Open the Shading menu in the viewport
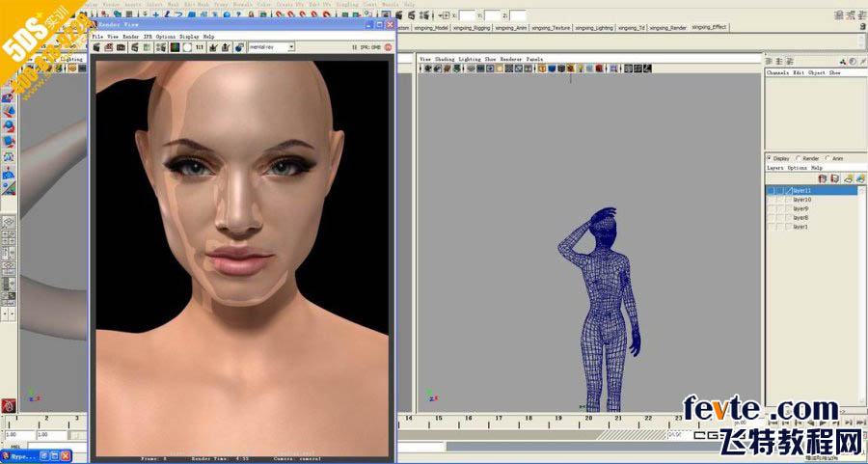Screen dimensions: 868x464 444,59
